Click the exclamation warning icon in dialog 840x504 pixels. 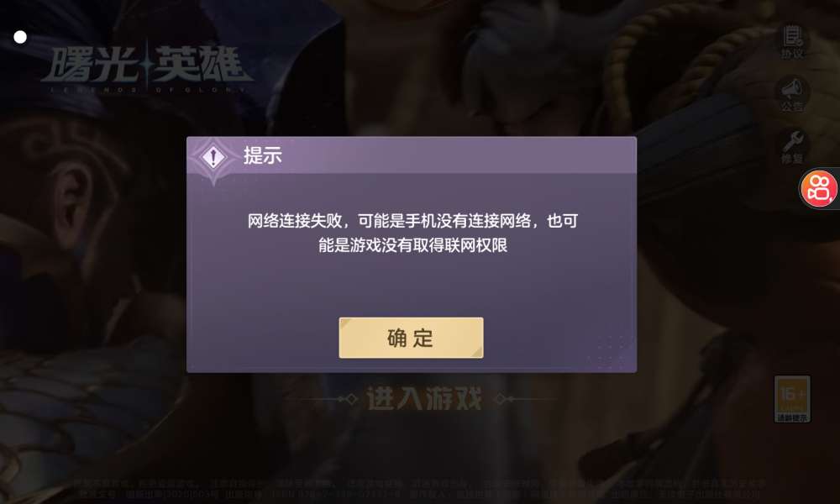[213, 157]
